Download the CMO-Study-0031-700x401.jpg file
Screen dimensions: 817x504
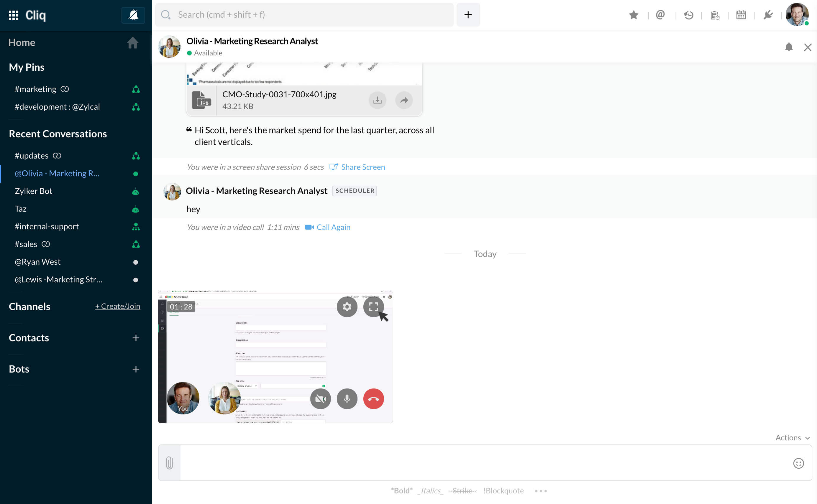click(377, 100)
